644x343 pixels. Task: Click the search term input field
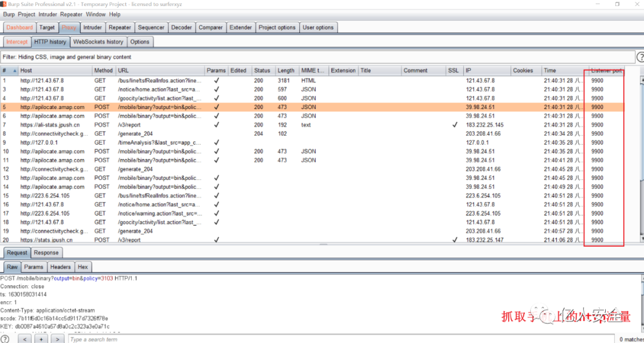[x=341, y=339]
